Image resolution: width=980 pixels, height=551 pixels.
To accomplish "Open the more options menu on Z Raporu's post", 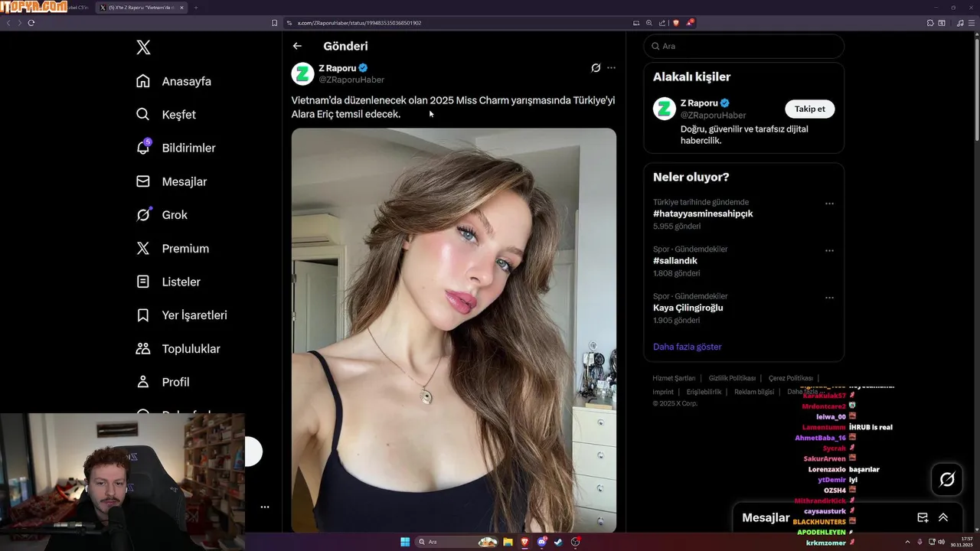I will [611, 68].
